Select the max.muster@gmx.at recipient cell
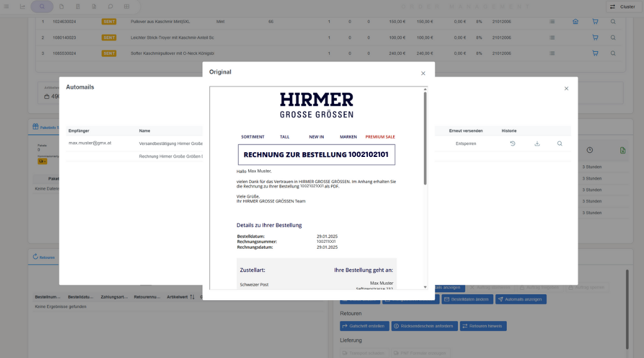The width and height of the screenshot is (644, 358). (90, 143)
